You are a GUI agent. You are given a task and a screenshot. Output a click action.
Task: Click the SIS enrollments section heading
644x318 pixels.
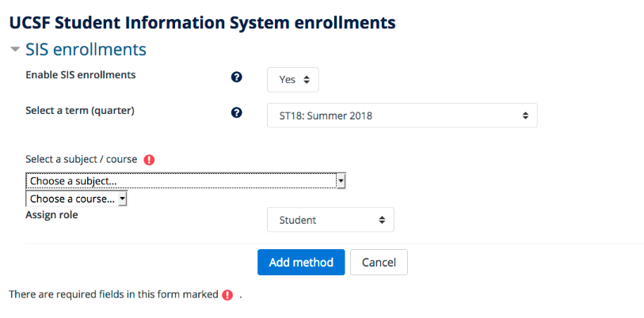[86, 50]
